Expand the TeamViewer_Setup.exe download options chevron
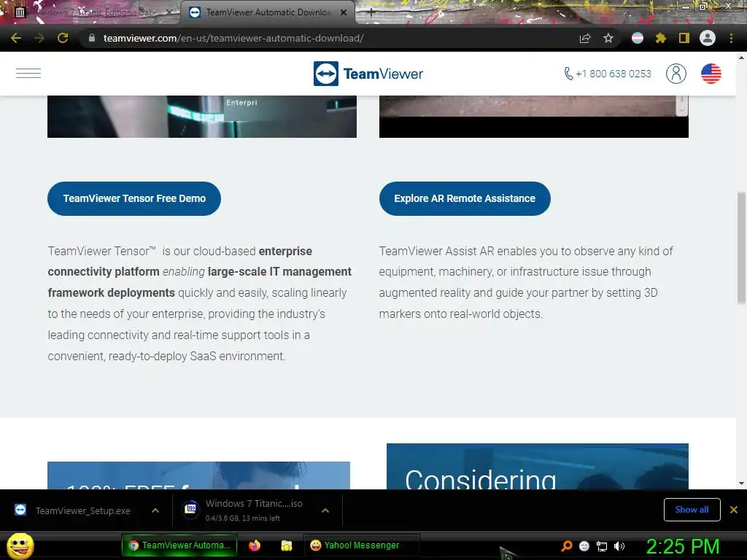The width and height of the screenshot is (747, 560). pos(155,510)
